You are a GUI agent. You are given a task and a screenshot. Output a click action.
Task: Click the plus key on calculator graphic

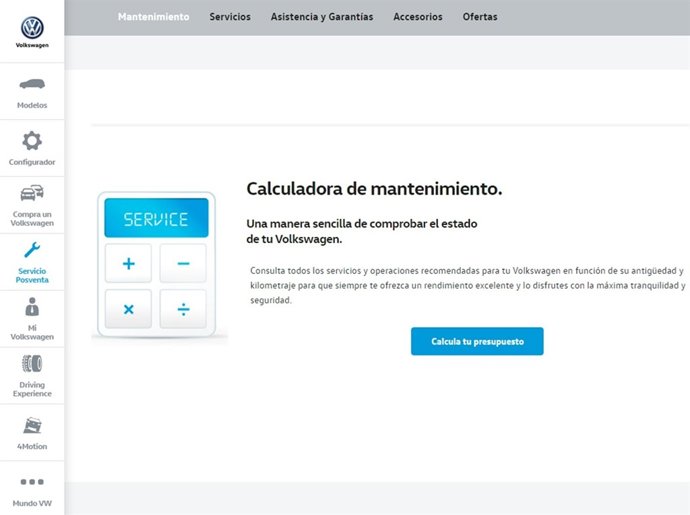[x=128, y=263]
